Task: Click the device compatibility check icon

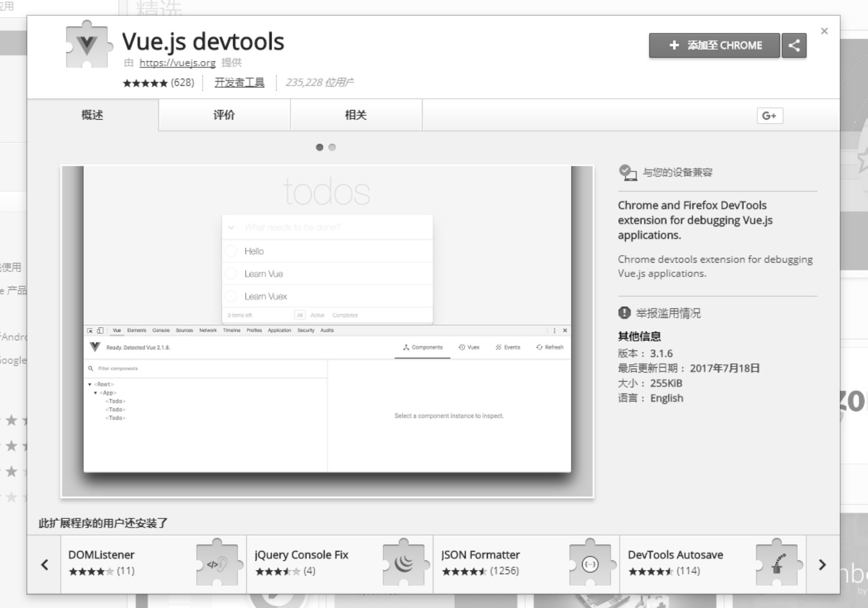Action: click(627, 172)
